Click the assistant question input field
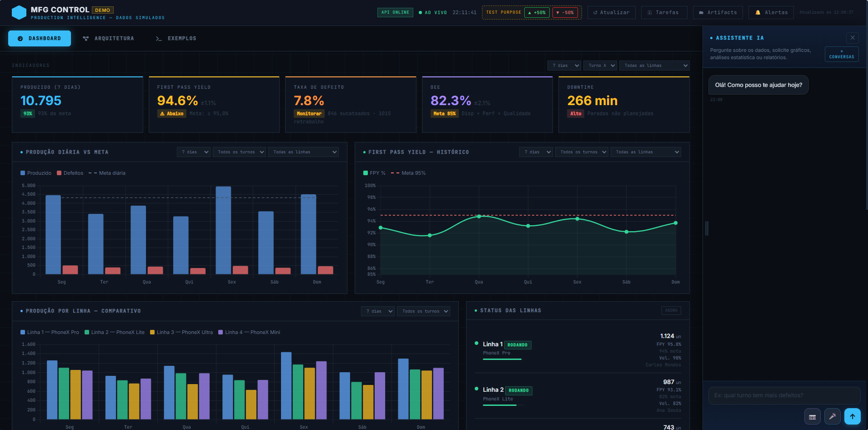868x430 pixels. [x=784, y=395]
